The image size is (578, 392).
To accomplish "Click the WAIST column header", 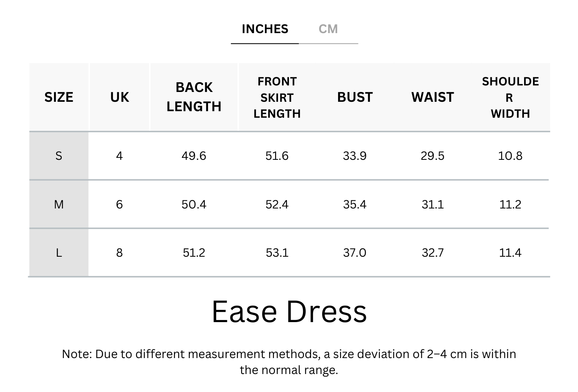I will [x=432, y=97].
